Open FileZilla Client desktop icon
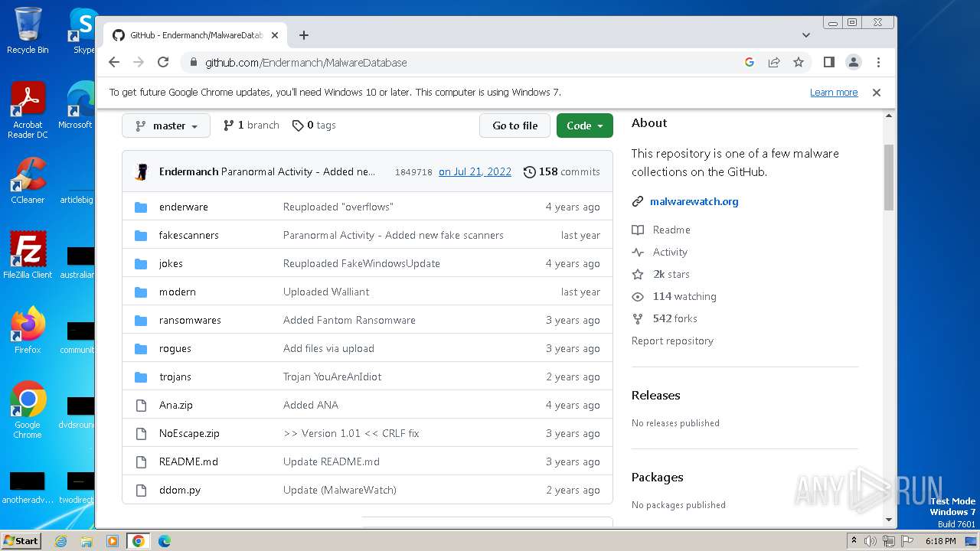980x551 pixels. click(28, 255)
